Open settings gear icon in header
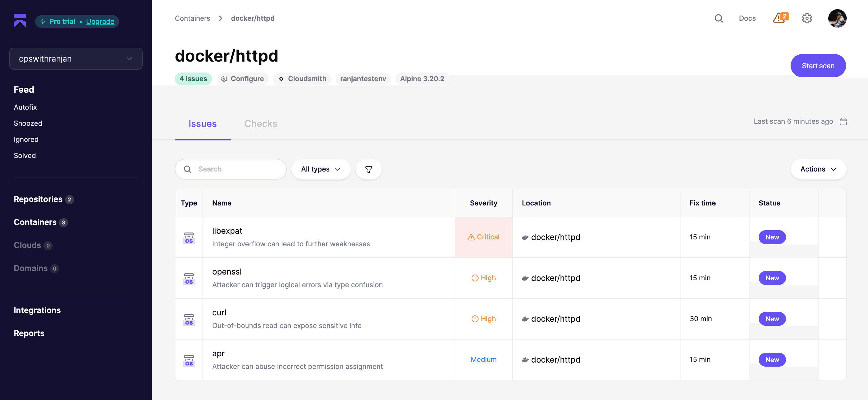Image resolution: width=868 pixels, height=400 pixels. (807, 18)
